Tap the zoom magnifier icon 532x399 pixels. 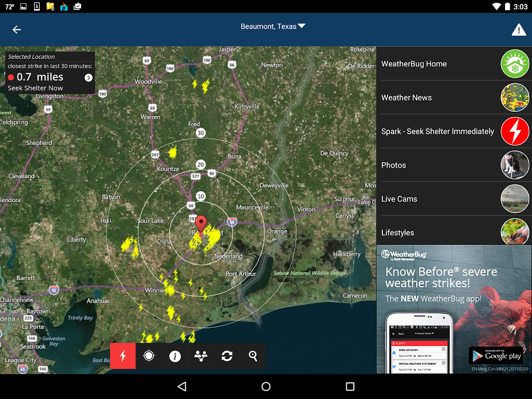coord(253,356)
